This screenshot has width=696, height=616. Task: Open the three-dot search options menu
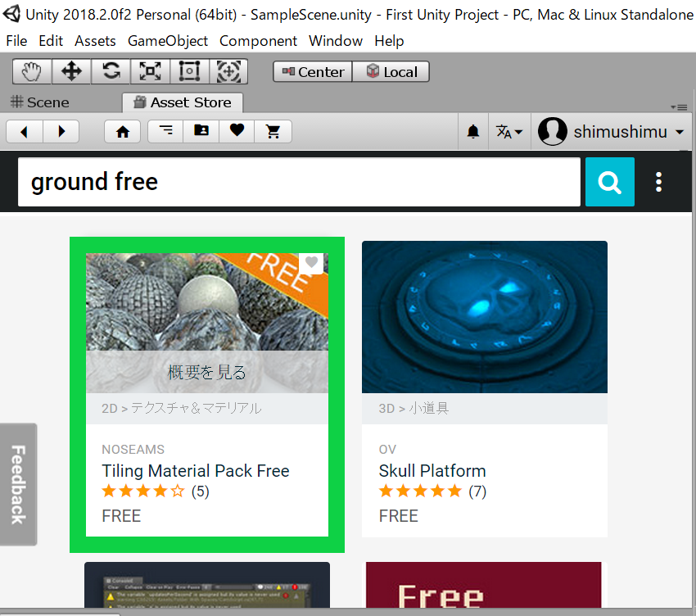(658, 182)
